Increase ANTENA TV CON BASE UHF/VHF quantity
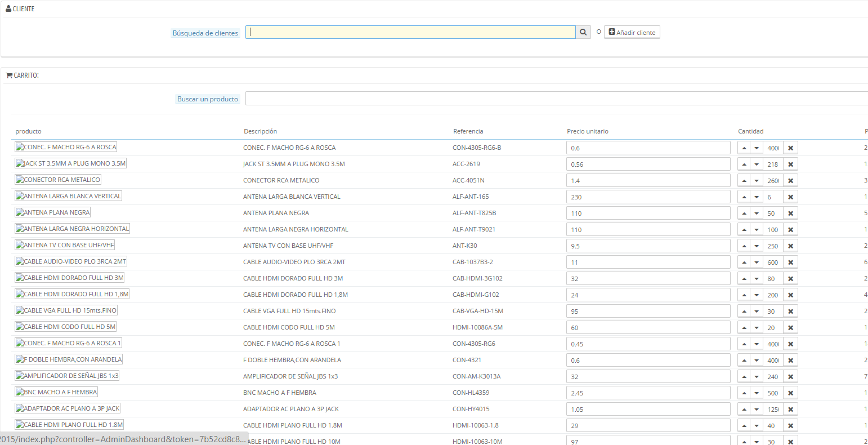The image size is (868, 445). 744,246
